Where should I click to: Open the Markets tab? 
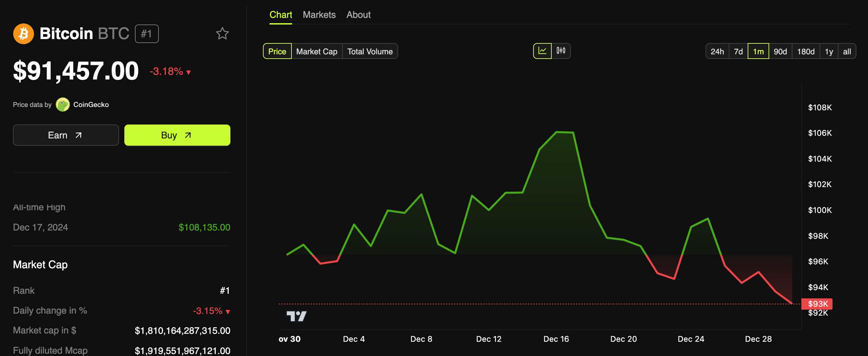(319, 15)
